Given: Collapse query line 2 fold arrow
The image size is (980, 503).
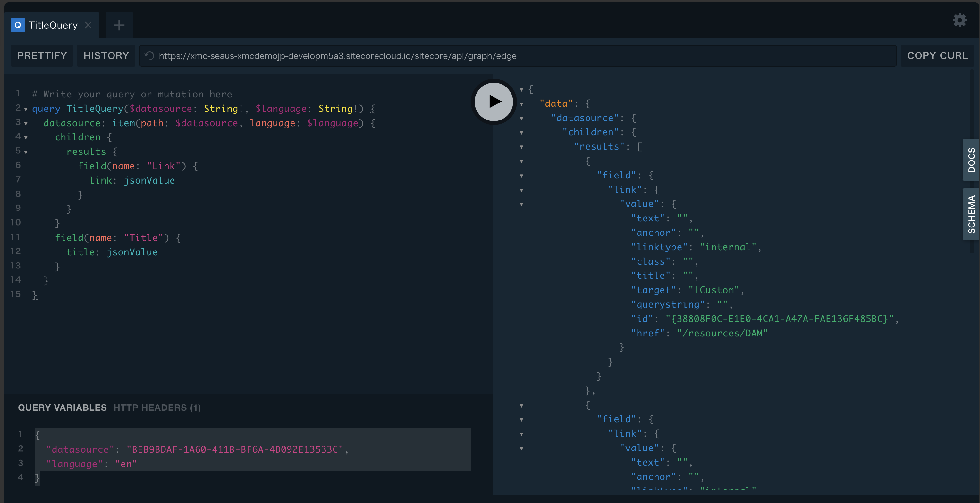Looking at the screenshot, I should [x=26, y=109].
